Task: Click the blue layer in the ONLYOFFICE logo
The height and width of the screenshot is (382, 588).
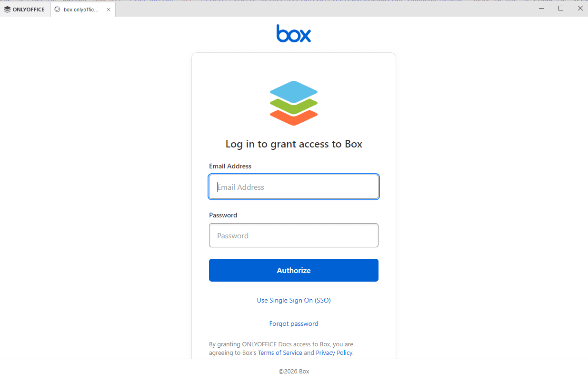Action: pyautogui.click(x=293, y=90)
